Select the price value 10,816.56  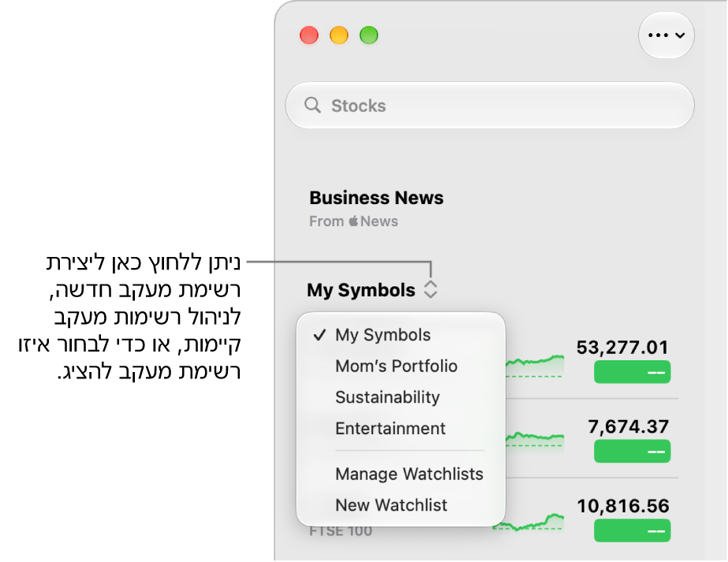[622, 506]
